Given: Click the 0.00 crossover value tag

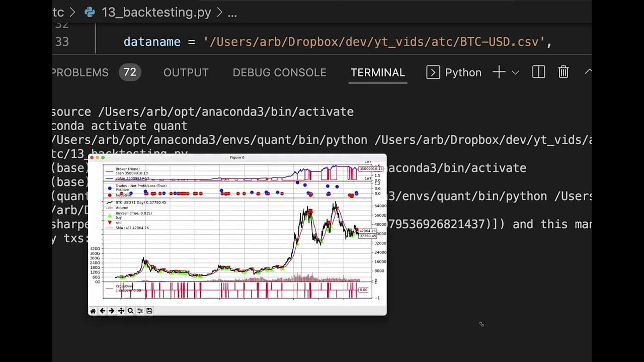Looking at the screenshot, I should (363, 290).
